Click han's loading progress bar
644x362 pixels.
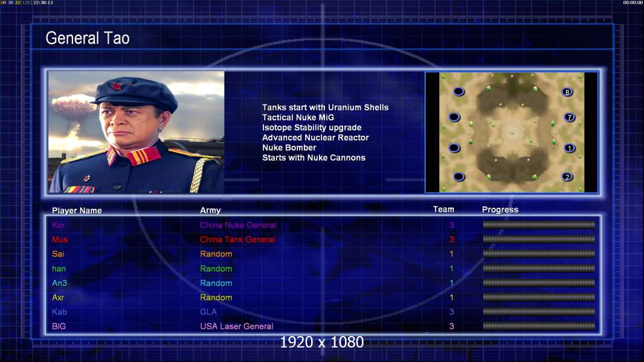(539, 268)
